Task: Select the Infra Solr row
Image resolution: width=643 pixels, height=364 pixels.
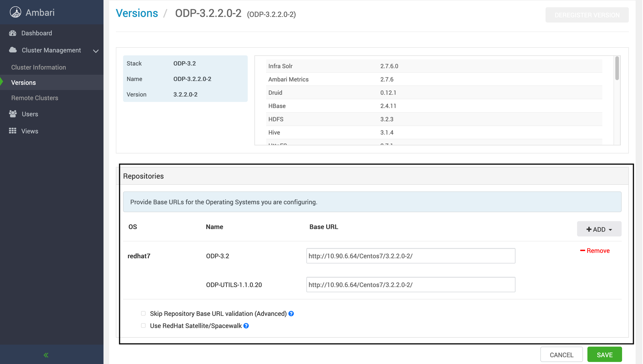Action: (x=434, y=66)
